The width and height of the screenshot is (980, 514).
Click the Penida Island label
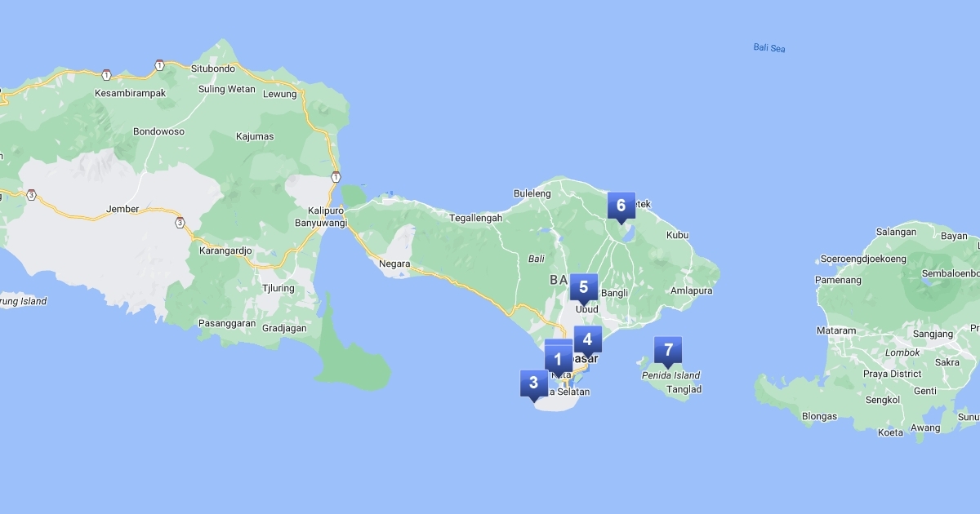[x=670, y=376]
